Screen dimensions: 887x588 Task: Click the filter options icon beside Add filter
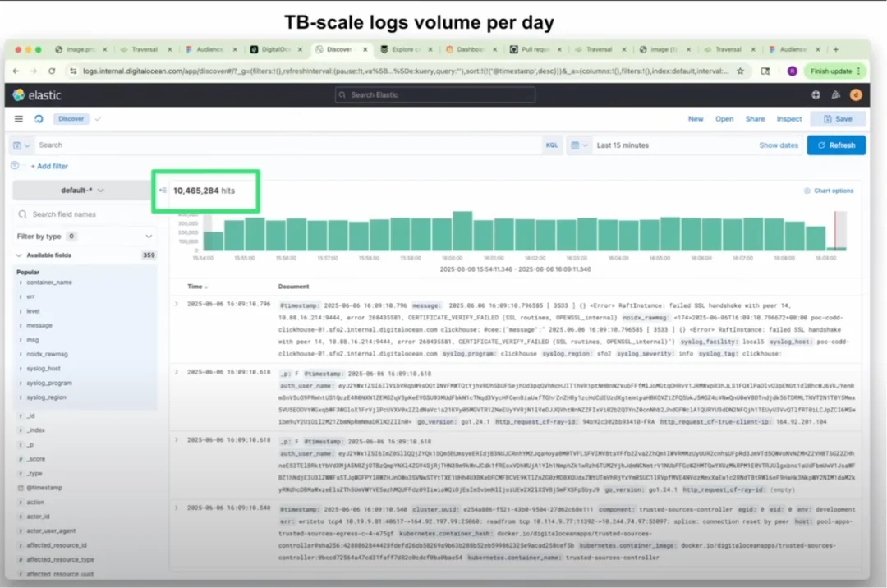[x=15, y=166]
